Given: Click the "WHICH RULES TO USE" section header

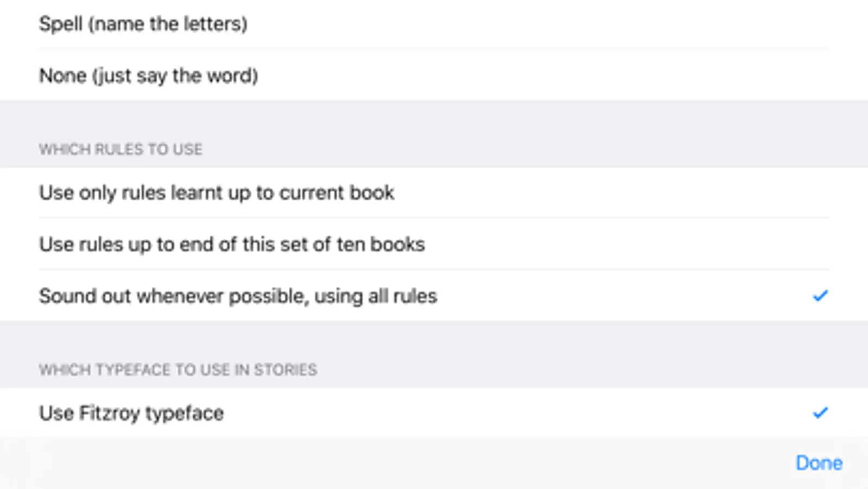Looking at the screenshot, I should (121, 149).
